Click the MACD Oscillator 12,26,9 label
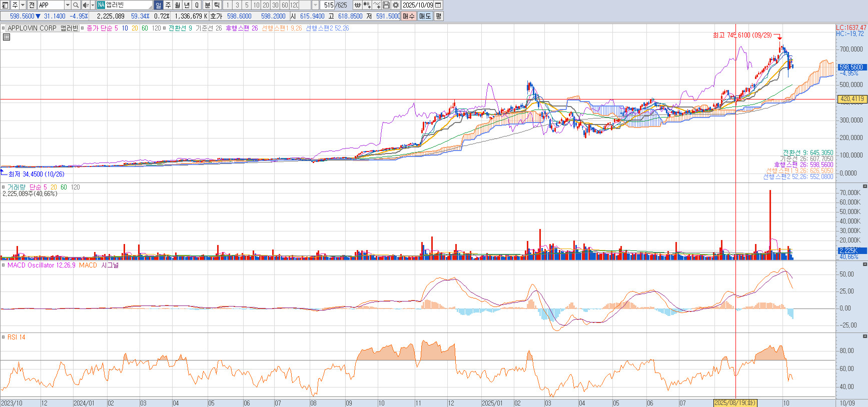Viewport: 868px width, 407px height. [41, 265]
